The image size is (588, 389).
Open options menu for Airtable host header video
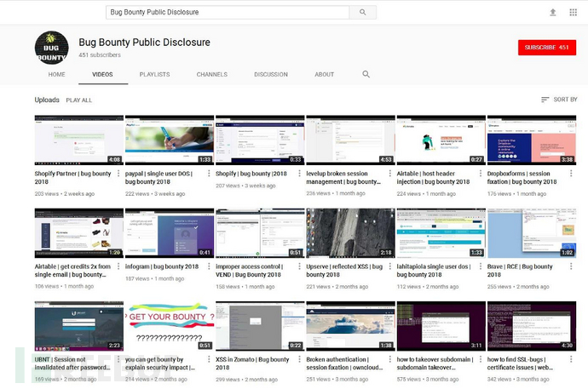pyautogui.click(x=481, y=174)
